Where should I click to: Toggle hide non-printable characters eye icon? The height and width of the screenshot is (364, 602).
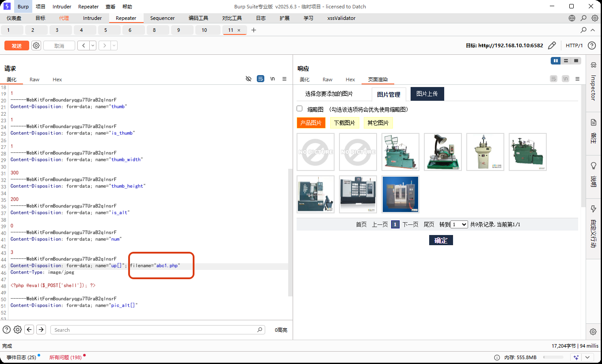(x=248, y=79)
